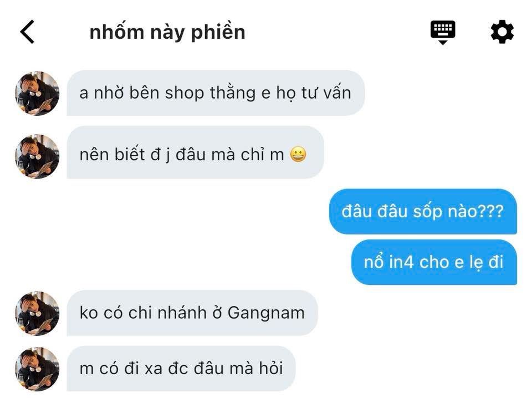This screenshot has height=398, width=532.
Task: Select the message 'm có đi xa đc đâu mà hỏi'
Action: (181, 369)
